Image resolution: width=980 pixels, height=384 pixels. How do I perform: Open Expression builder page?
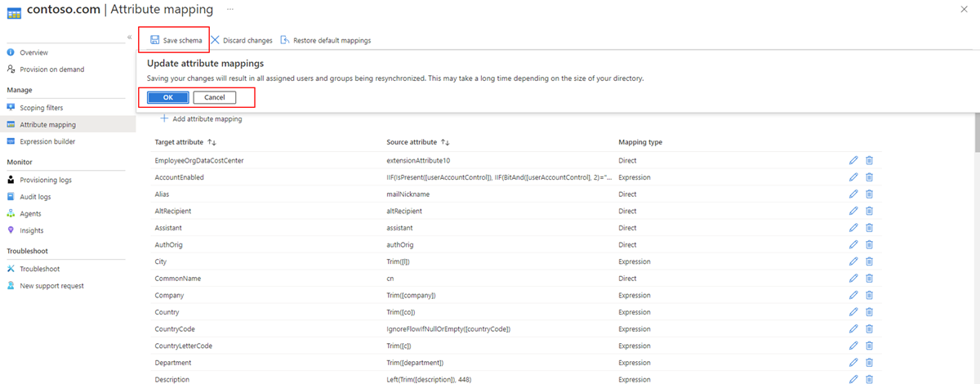47,141
